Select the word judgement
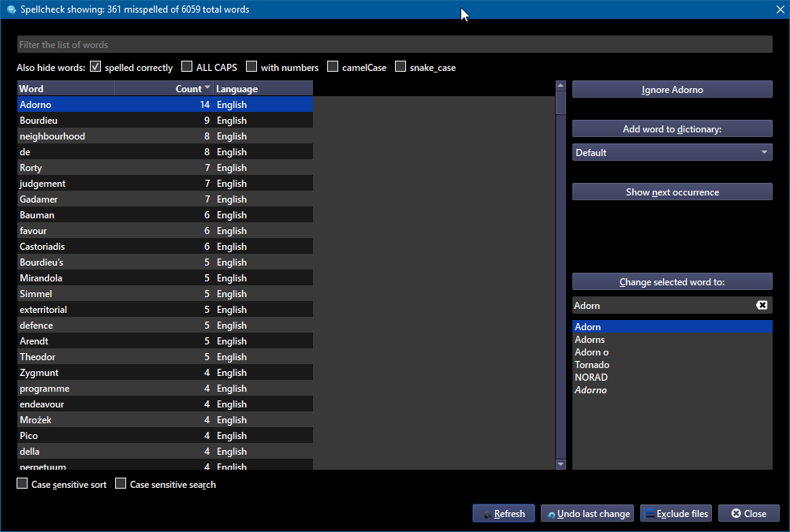Screen dimensions: 790x532 (x=166, y=184)
